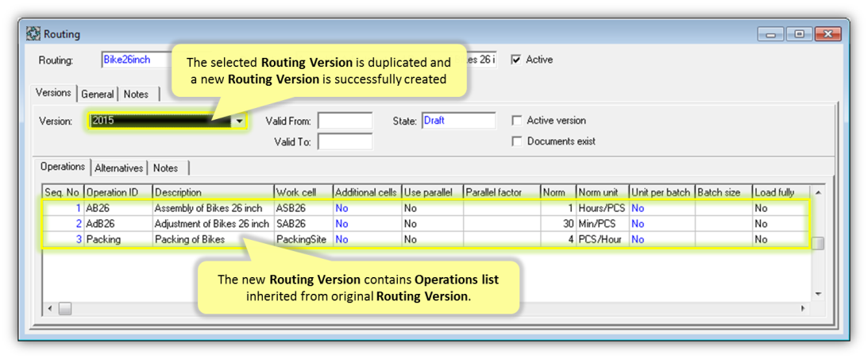The height and width of the screenshot is (359, 868).
Task: Open the General tab
Action: coord(98,95)
